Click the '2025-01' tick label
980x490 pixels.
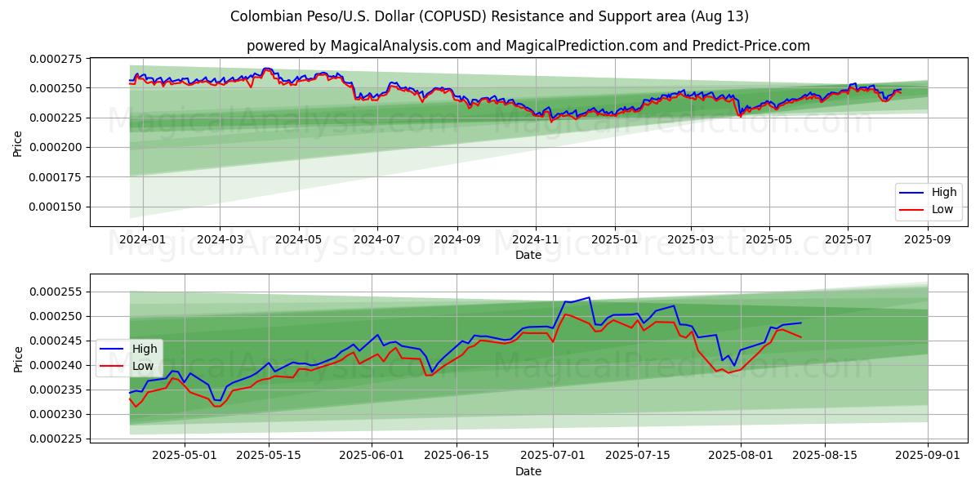tap(613, 239)
